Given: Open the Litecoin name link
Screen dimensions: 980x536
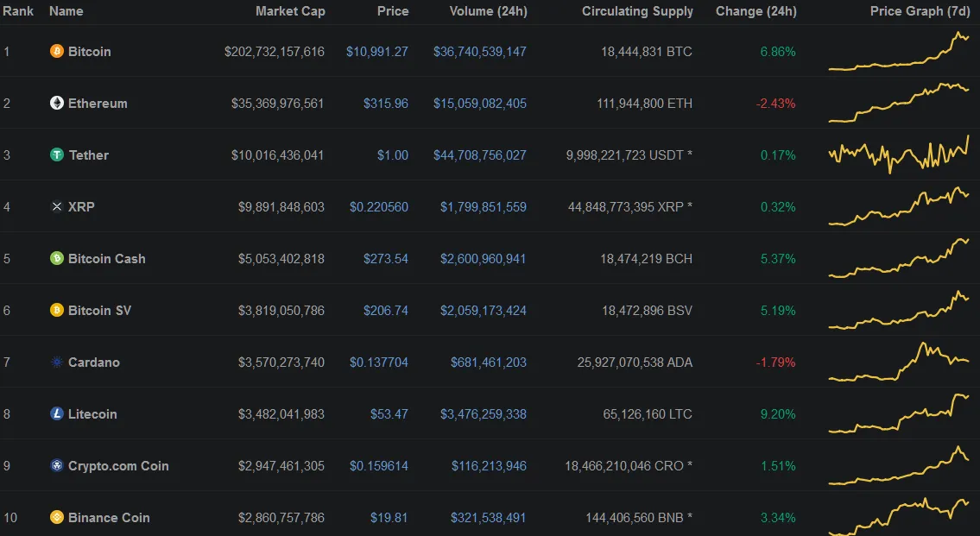Looking at the screenshot, I should pos(92,415).
